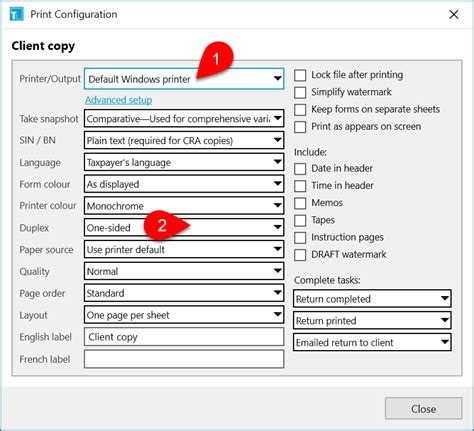Expand Emailed return to client dropdown
This screenshot has width=474, height=431.
[372, 342]
